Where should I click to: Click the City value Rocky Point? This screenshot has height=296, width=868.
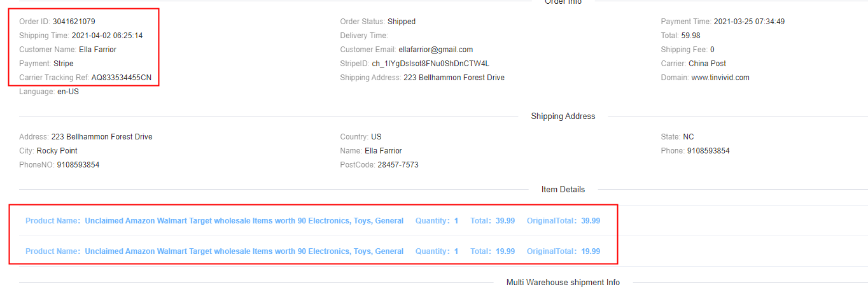[x=57, y=151]
